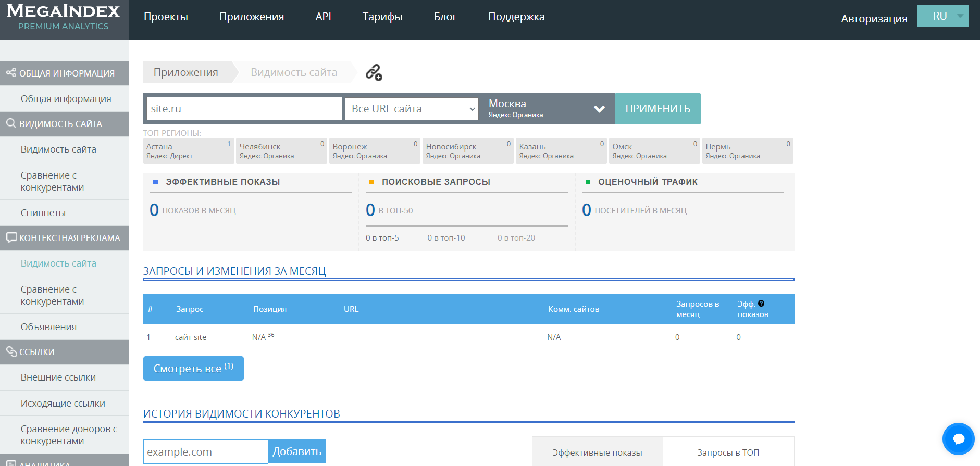Open the сайт site query link

coord(191,337)
